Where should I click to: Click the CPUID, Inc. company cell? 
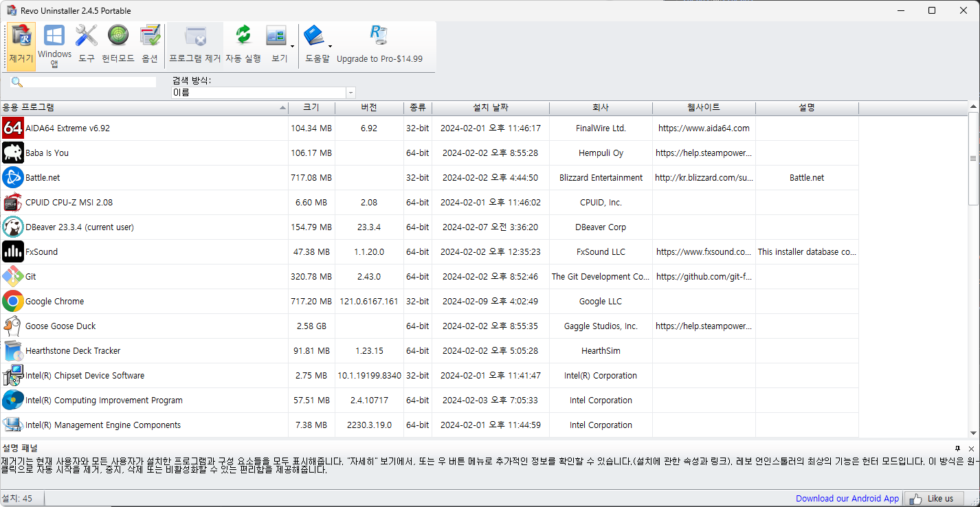[x=601, y=203]
